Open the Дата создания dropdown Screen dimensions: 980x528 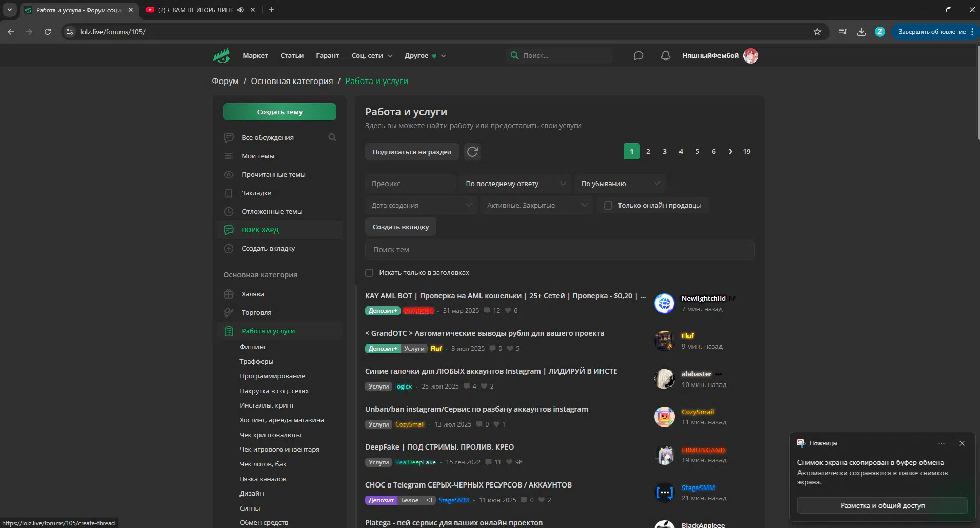[421, 205]
